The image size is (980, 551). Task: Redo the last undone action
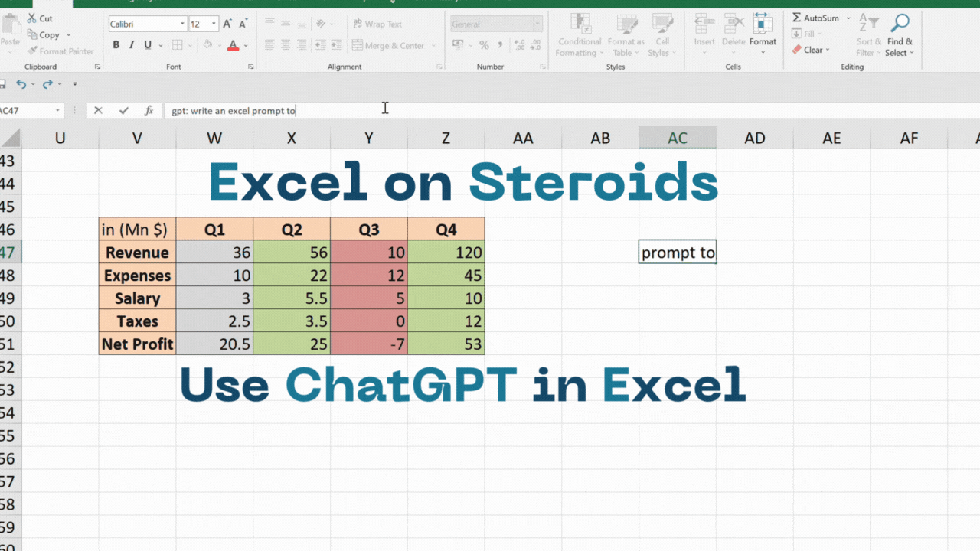[47, 84]
